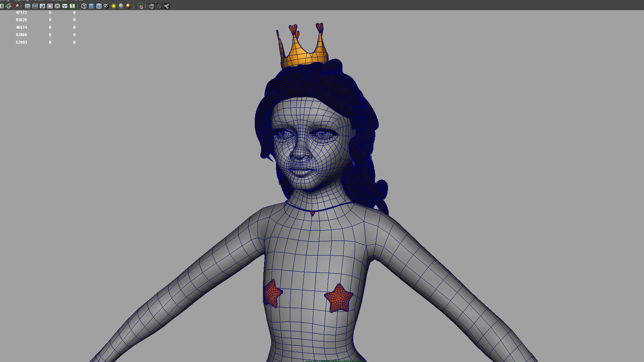This screenshot has height=362, width=644.
Task: Toggle the viewport grid display
Action: (28, 6)
